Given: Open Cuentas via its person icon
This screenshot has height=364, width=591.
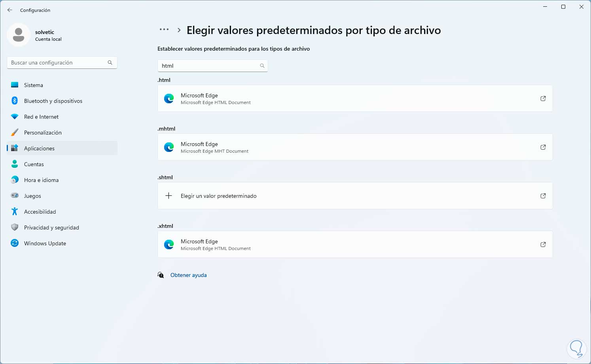Looking at the screenshot, I should [15, 164].
